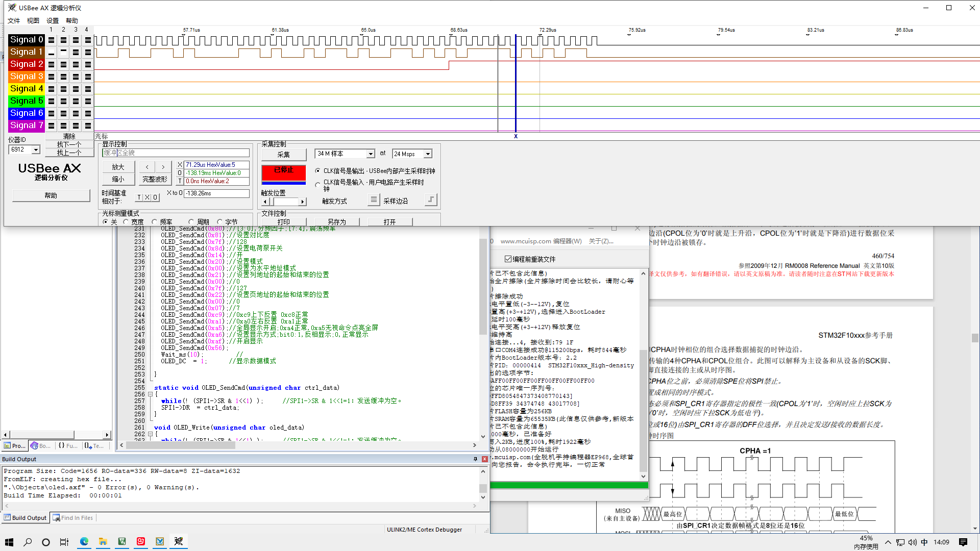Open File Explorer from the taskbar
The height and width of the screenshot is (551, 980).
(x=103, y=542)
